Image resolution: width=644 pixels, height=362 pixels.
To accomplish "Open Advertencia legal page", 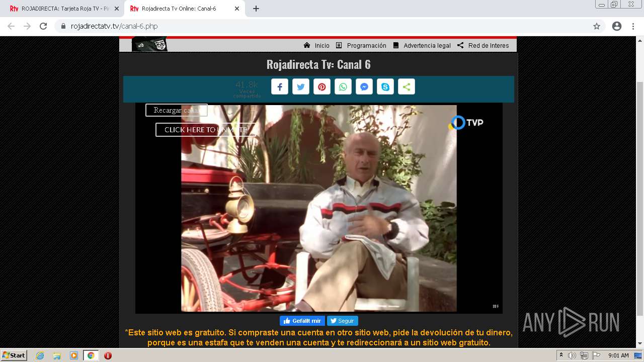I will tap(422, 45).
